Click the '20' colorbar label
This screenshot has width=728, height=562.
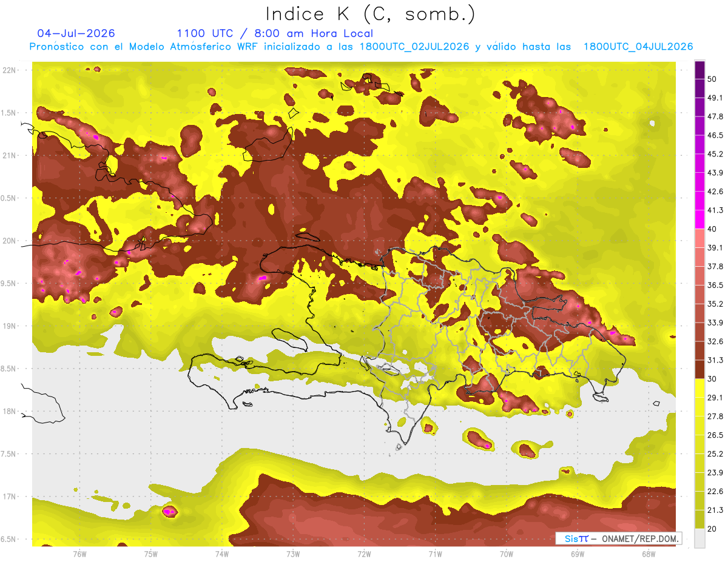click(x=712, y=529)
